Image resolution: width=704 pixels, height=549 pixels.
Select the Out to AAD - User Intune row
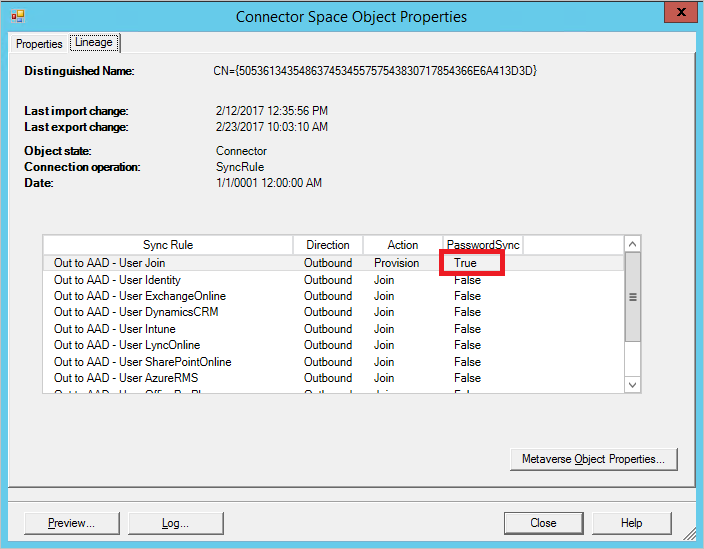point(333,329)
